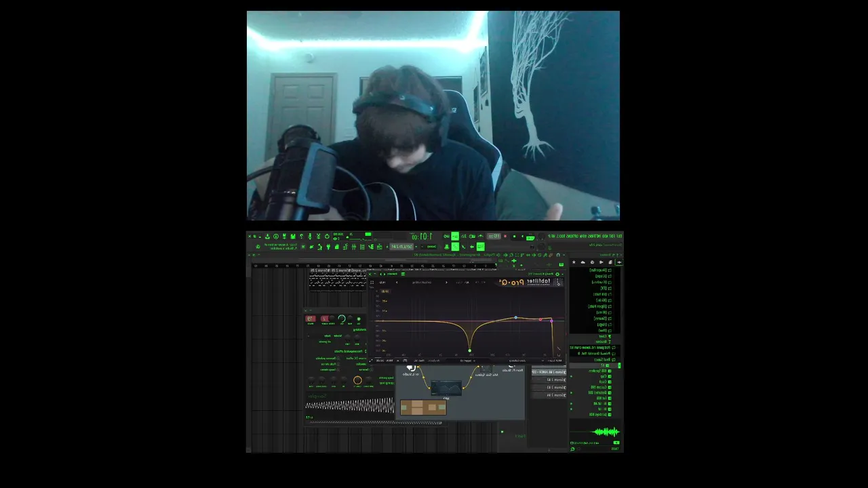Adjust the teal-ringed volume knob in sampler
Image resolution: width=868 pixels, height=488 pixels.
point(342,319)
